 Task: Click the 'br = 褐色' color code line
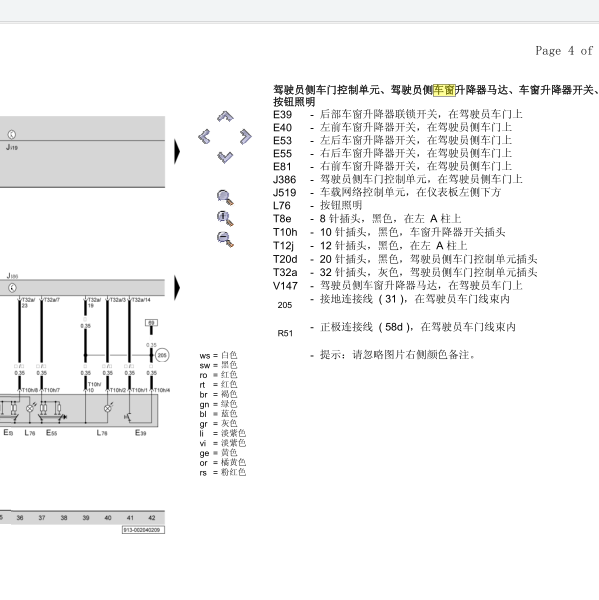(219, 395)
